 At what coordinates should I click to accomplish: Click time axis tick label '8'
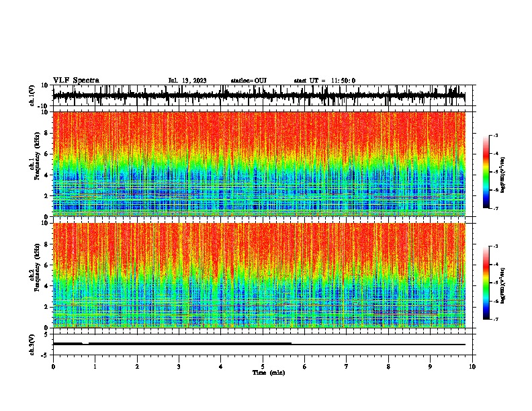tap(388, 367)
